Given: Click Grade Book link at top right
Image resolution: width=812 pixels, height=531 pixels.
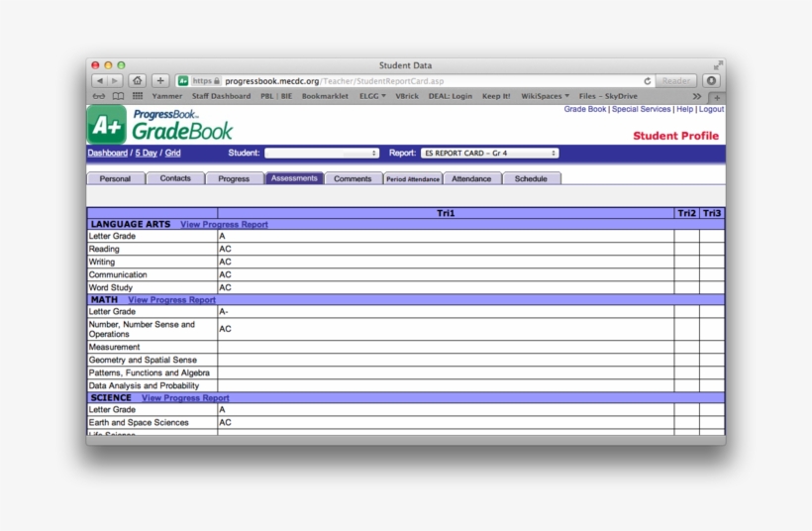Looking at the screenshot, I should click(x=584, y=109).
